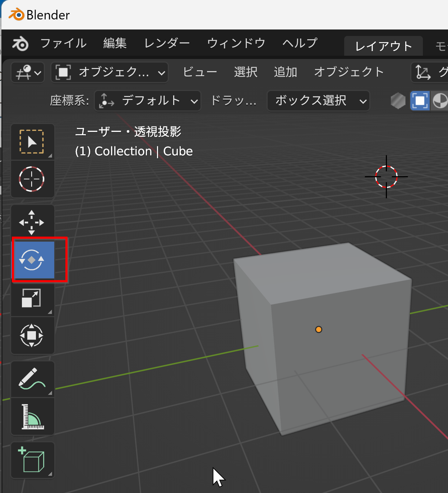448x493 pixels.
Task: Activate the Measure tool
Action: pyautogui.click(x=32, y=416)
